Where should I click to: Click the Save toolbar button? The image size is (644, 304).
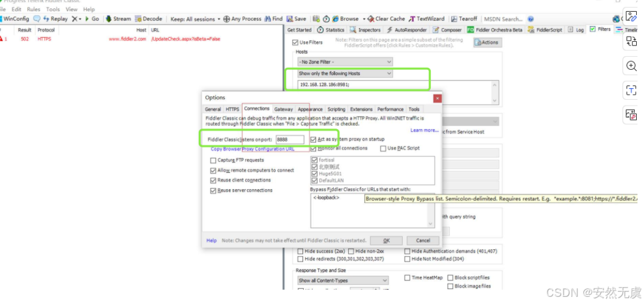(296, 19)
